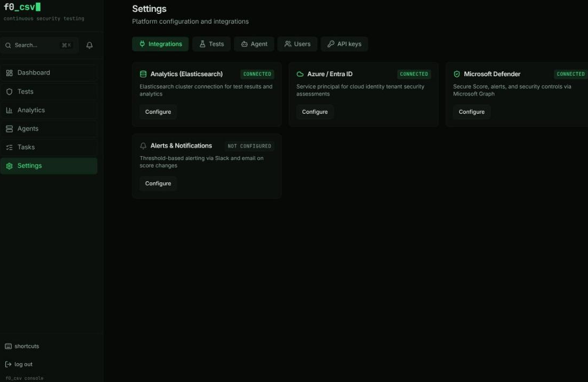The width and height of the screenshot is (588, 382).
Task: Click the Analytics bar chart icon
Action: 9,110
